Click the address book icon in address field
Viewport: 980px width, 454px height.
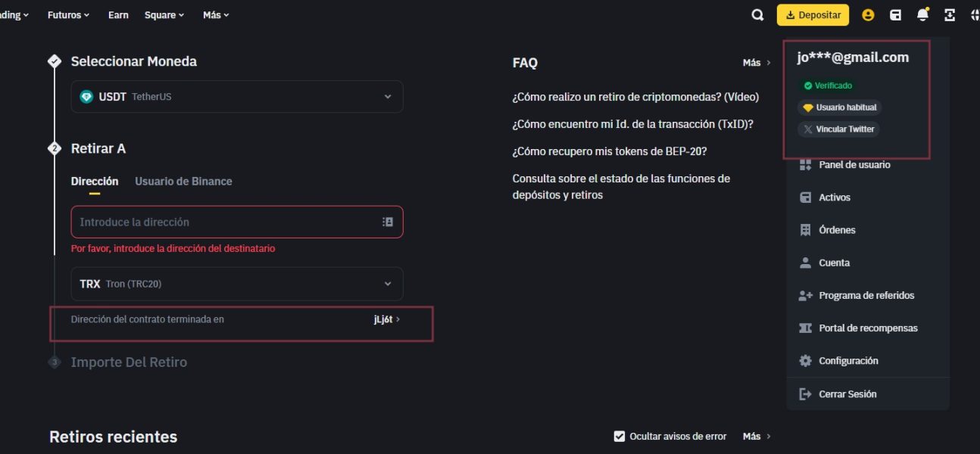point(388,222)
